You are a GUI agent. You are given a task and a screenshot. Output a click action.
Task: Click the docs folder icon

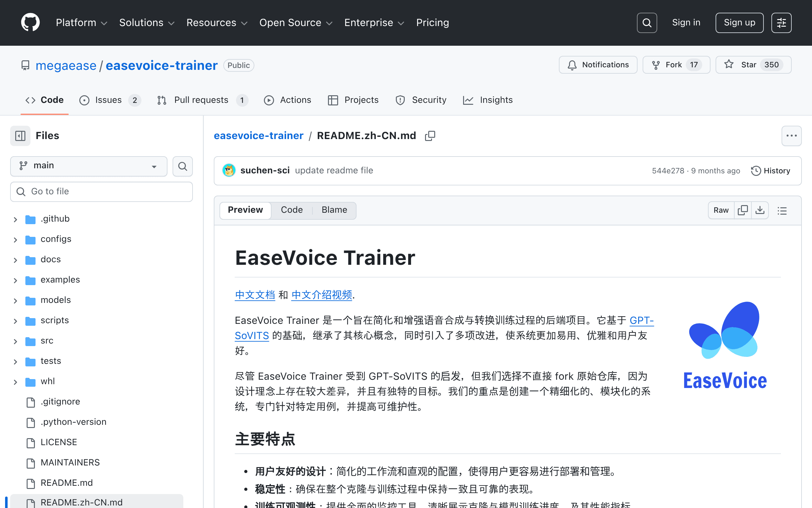tap(30, 260)
